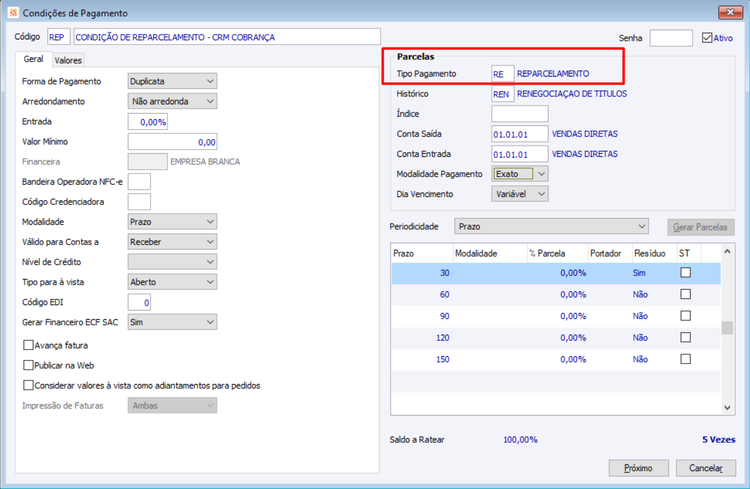Toggle Considerar valores à vista como adiantamentos
750x489 pixels.
pos(28,385)
